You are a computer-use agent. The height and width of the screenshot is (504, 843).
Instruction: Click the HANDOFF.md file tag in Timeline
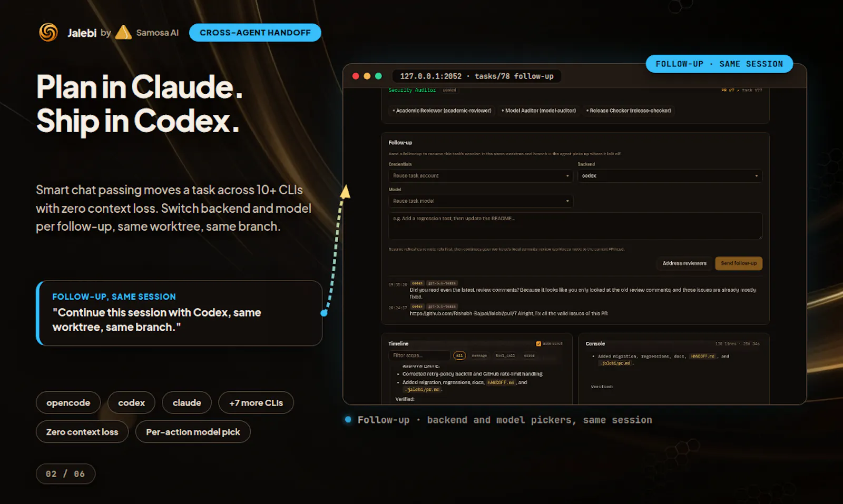[501, 383]
